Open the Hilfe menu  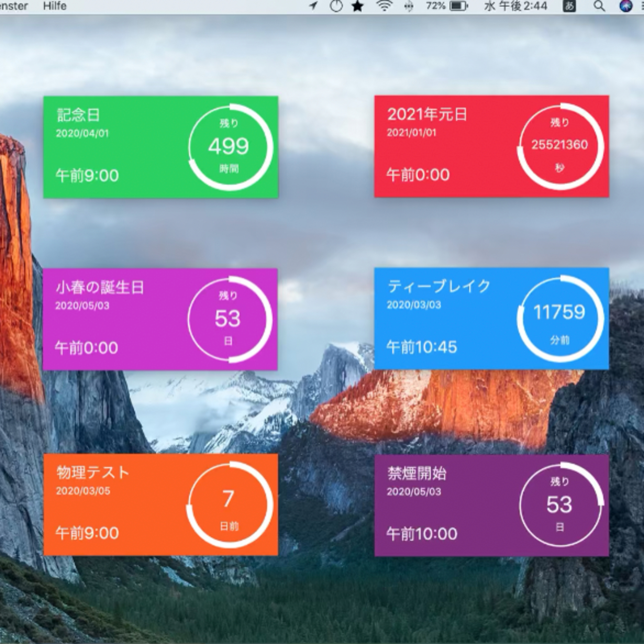click(55, 6)
